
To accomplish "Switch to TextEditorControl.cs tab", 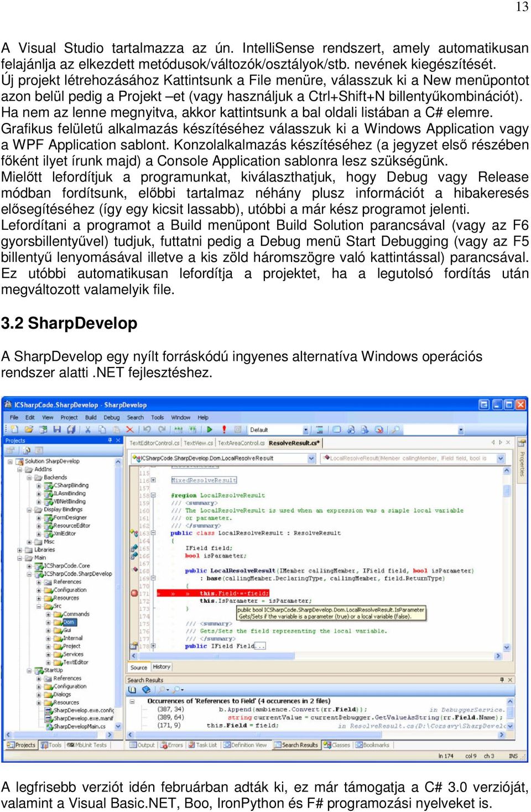I will [154, 443].
